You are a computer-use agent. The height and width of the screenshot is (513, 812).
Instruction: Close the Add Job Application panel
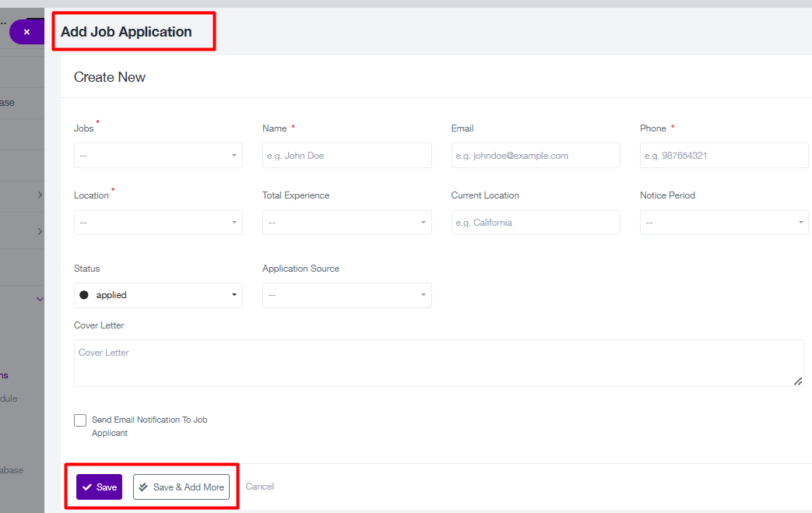[x=26, y=32]
